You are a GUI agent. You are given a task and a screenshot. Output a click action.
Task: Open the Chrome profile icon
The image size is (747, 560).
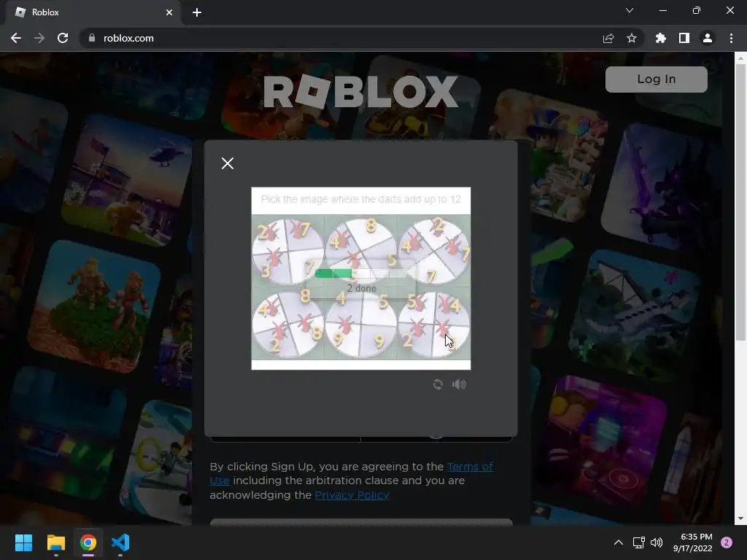coord(708,38)
